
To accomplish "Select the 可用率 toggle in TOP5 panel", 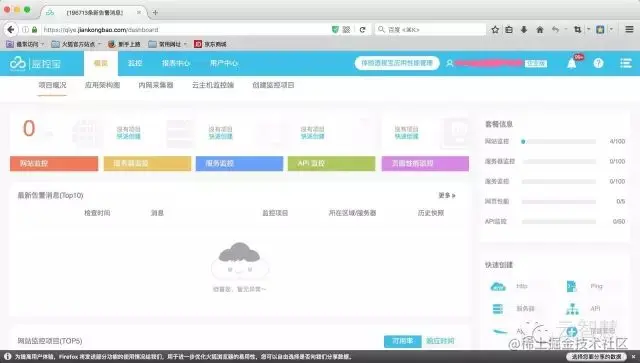I will point(402,341).
